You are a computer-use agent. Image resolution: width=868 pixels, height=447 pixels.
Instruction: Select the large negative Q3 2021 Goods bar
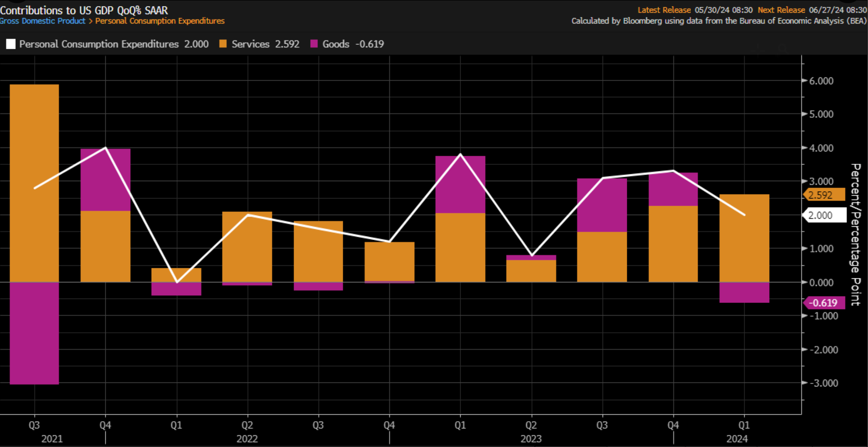point(34,333)
